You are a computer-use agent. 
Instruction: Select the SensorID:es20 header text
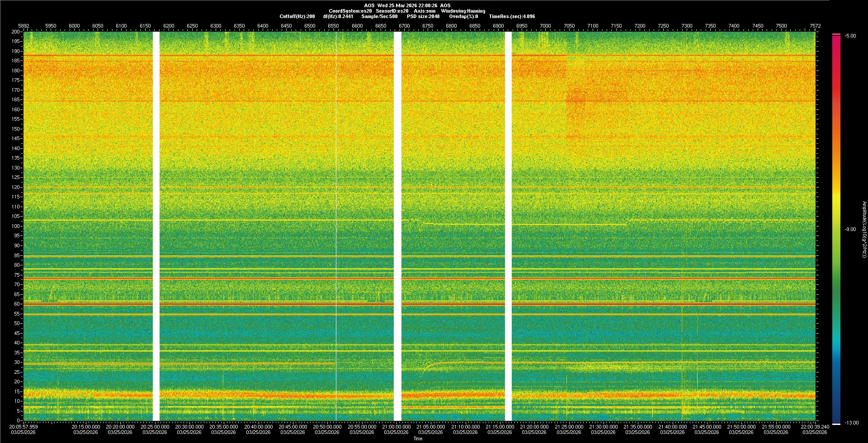392,11
